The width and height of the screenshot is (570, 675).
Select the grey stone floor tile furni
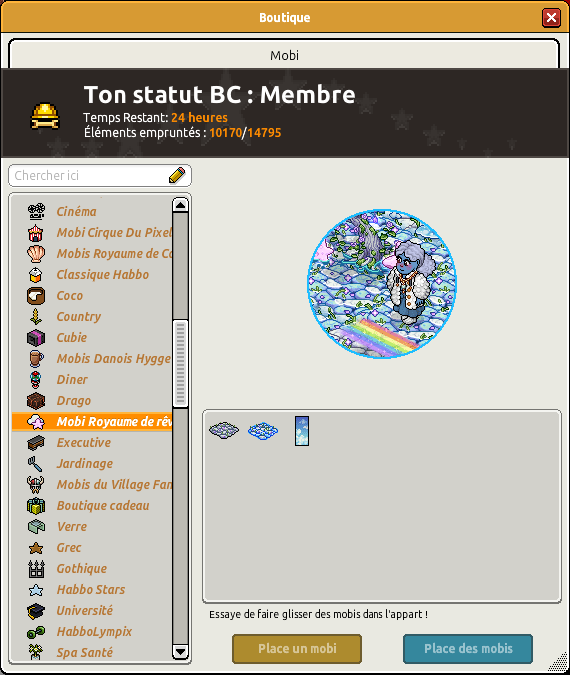pos(224,430)
